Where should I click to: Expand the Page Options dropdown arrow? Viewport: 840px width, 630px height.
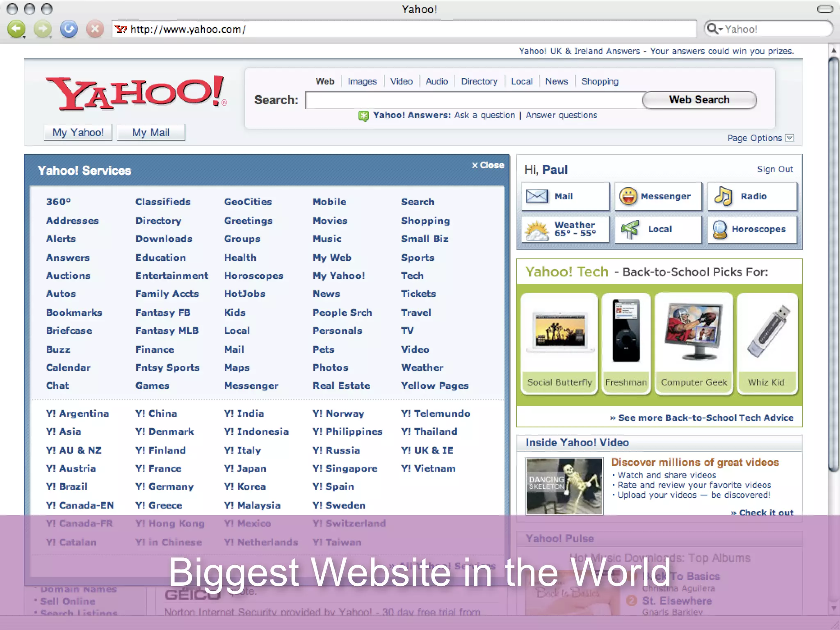[x=790, y=138]
